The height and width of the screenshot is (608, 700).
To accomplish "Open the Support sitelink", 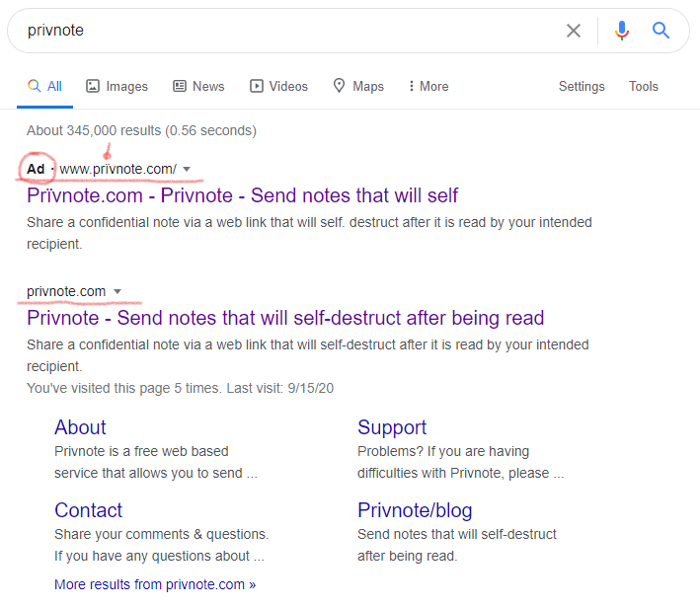I will click(392, 427).
